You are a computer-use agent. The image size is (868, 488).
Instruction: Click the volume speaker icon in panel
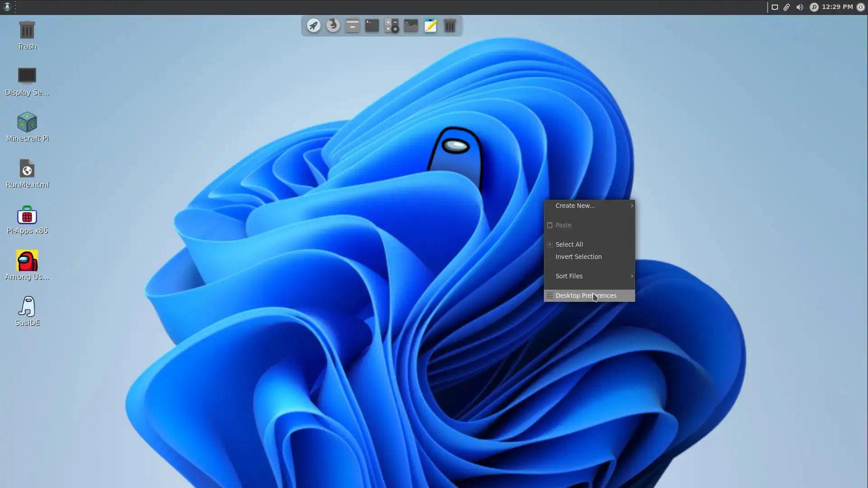(800, 7)
